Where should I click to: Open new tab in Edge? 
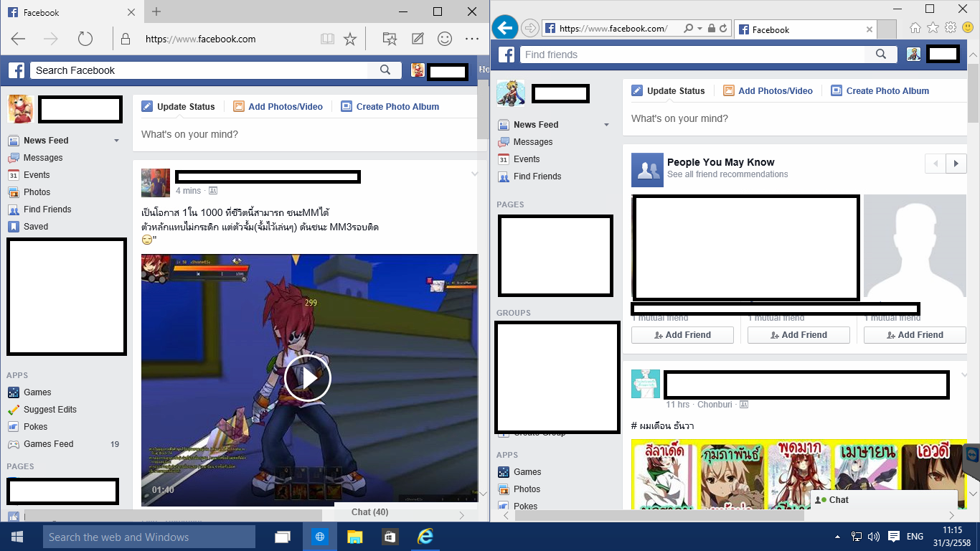point(156,11)
